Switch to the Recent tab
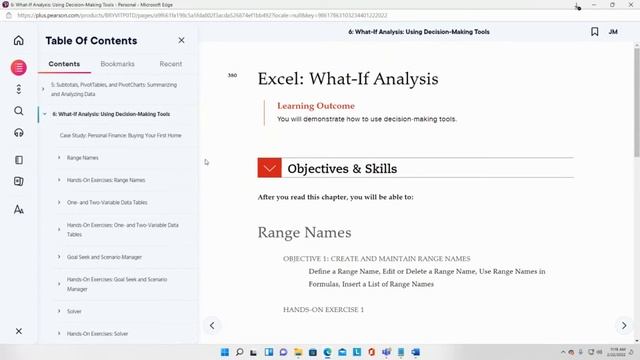Viewport: 640px width, 360px height. (x=171, y=64)
